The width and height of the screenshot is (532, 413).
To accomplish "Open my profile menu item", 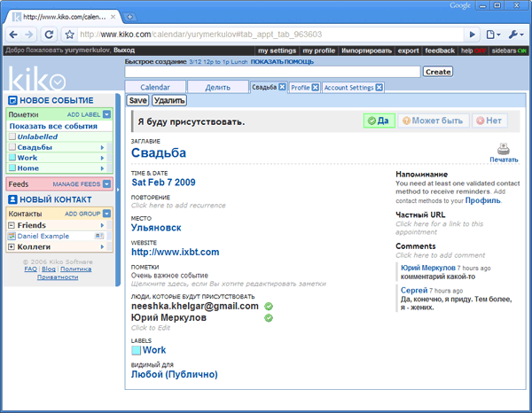I will click(x=319, y=51).
